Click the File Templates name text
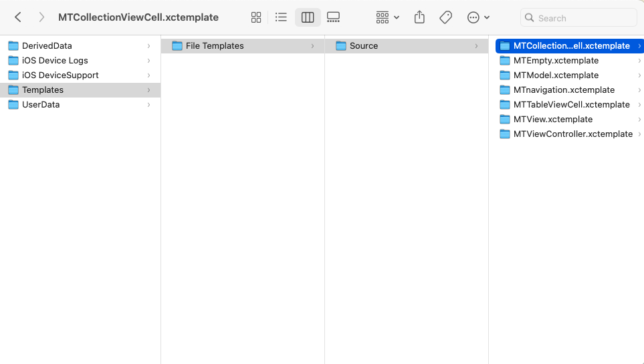 tap(215, 45)
